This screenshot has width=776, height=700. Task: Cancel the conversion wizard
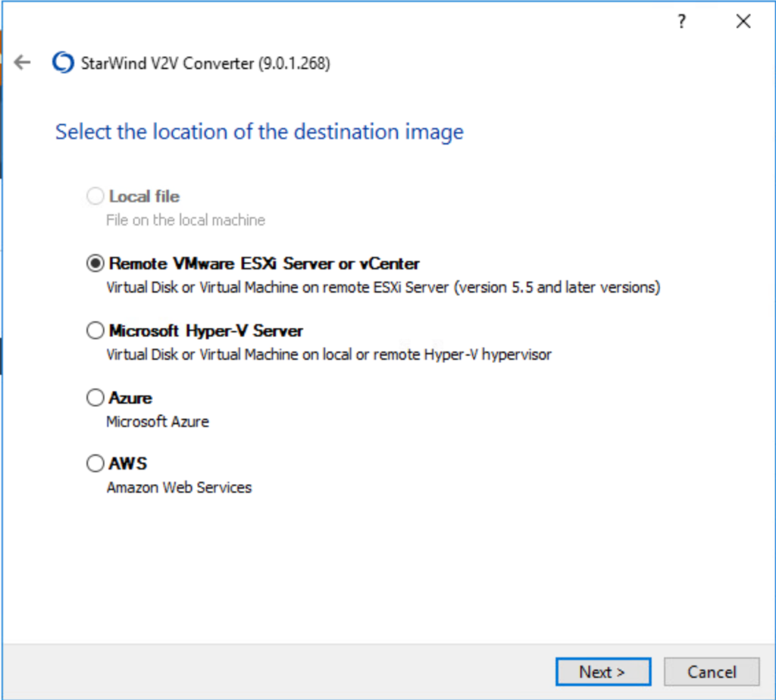tap(711, 672)
